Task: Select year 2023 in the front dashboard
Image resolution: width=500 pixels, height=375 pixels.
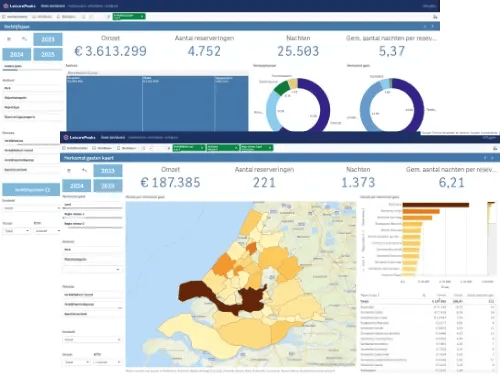Action: [108, 171]
